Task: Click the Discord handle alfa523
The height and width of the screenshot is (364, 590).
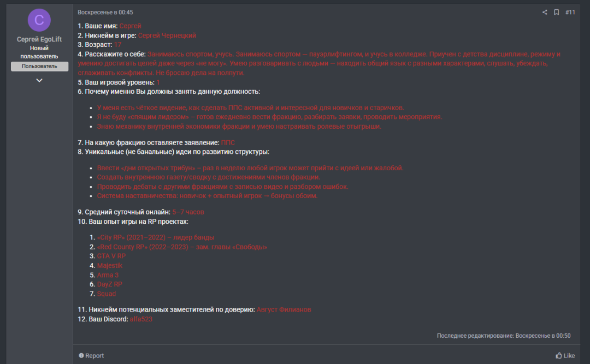Action: (x=141, y=319)
